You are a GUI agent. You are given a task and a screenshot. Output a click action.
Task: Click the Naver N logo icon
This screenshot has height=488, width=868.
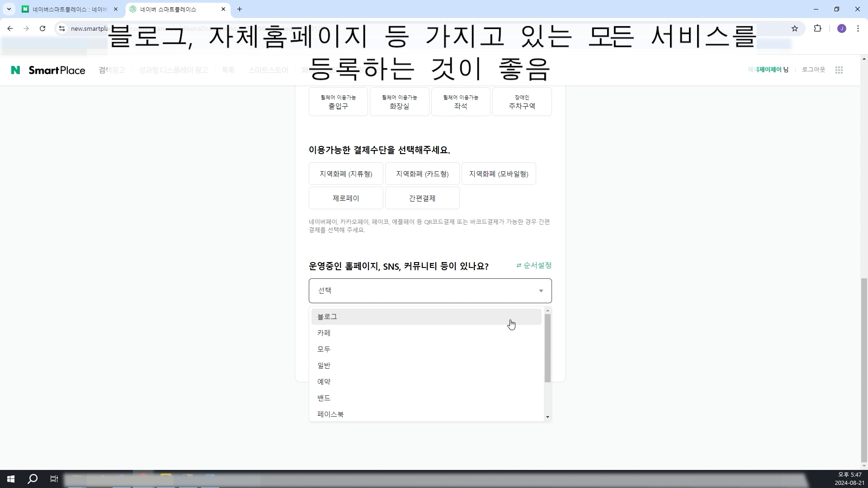tap(15, 70)
